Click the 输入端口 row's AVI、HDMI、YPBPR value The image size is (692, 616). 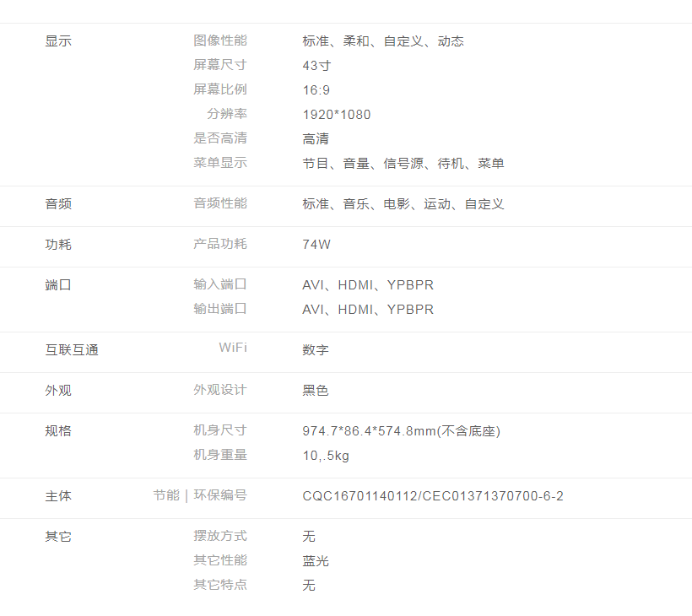point(368,285)
